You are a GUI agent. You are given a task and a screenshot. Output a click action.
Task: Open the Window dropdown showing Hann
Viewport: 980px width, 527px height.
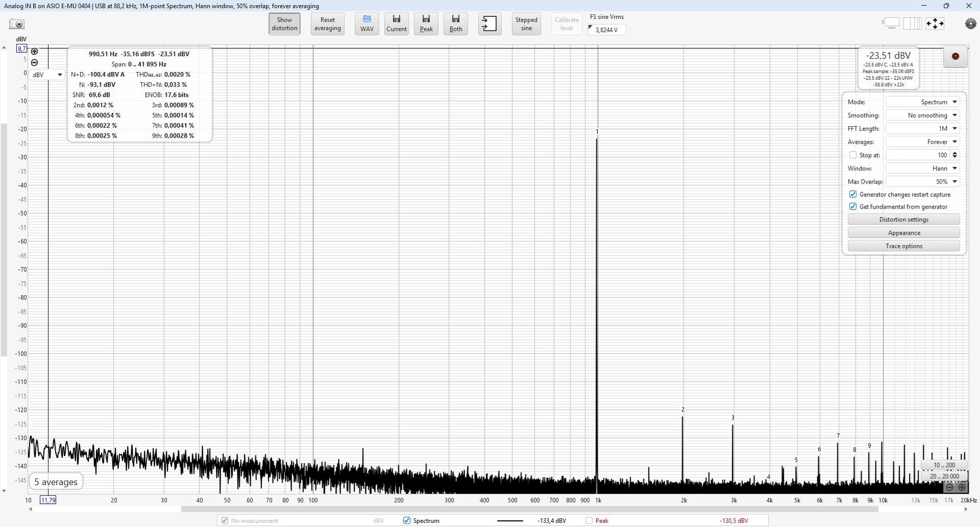tap(923, 169)
